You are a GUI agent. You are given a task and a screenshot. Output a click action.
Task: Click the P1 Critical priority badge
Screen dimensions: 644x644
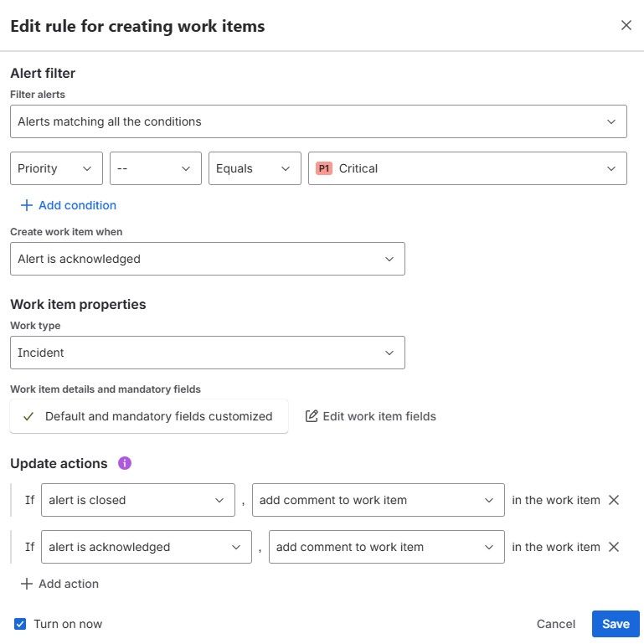tap(324, 168)
